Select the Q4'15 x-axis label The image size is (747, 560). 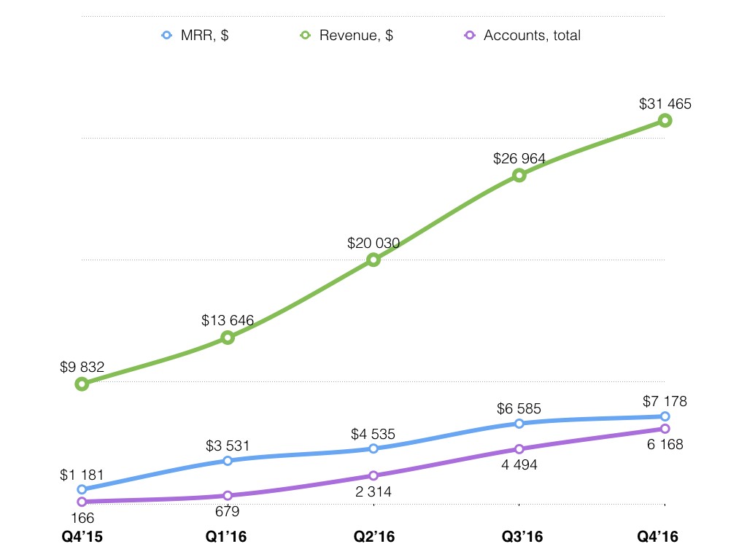pyautogui.click(x=82, y=537)
